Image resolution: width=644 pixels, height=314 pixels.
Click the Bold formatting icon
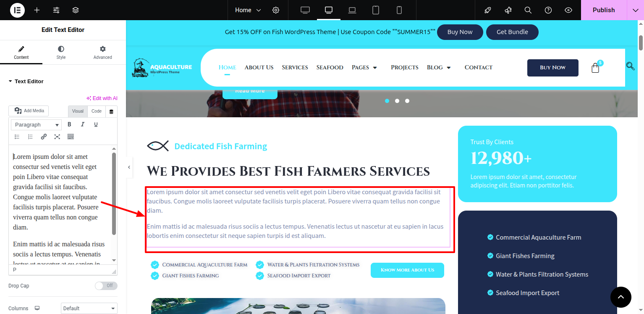click(x=70, y=124)
